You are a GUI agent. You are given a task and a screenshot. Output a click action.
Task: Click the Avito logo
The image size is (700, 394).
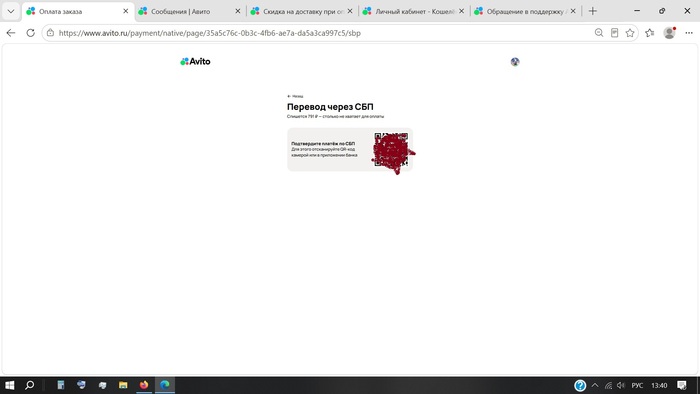196,62
